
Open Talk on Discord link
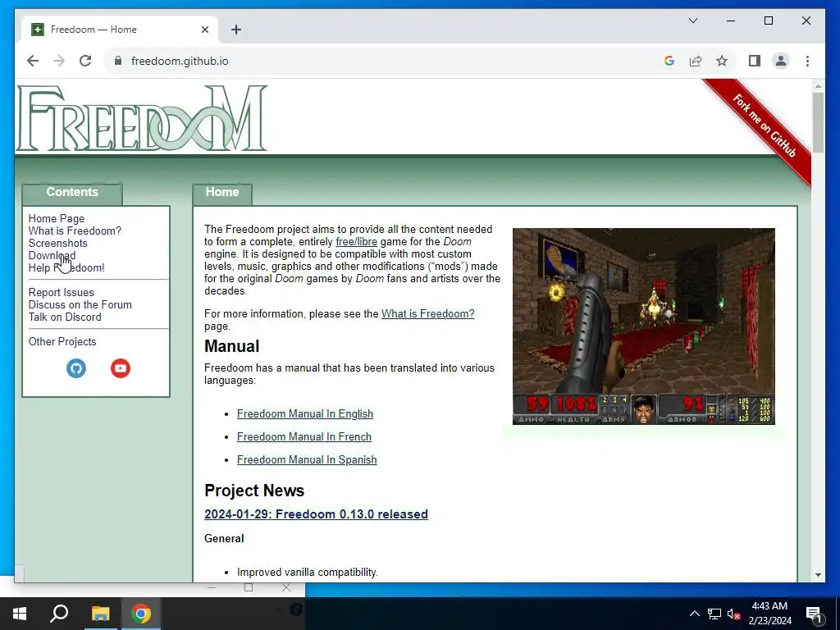point(65,317)
